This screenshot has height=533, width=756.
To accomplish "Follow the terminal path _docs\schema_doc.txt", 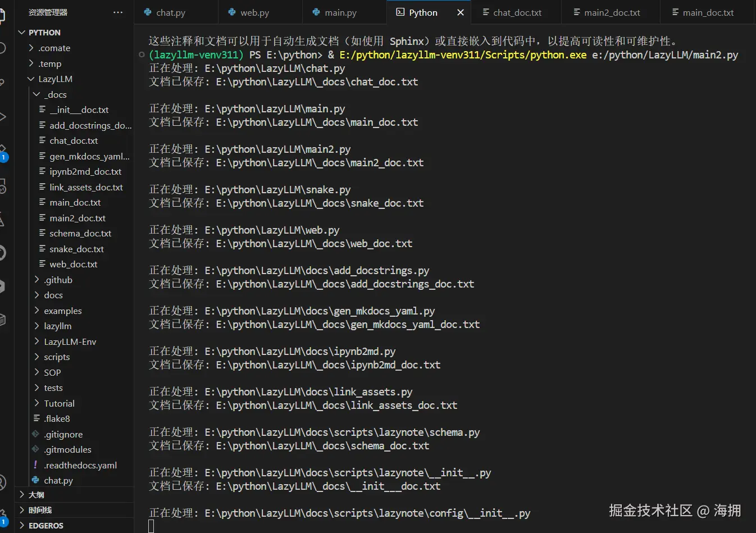I will coord(322,446).
